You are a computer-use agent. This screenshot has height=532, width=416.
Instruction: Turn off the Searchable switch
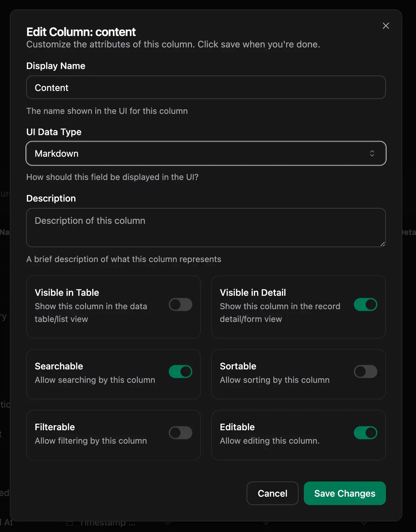pyautogui.click(x=181, y=372)
